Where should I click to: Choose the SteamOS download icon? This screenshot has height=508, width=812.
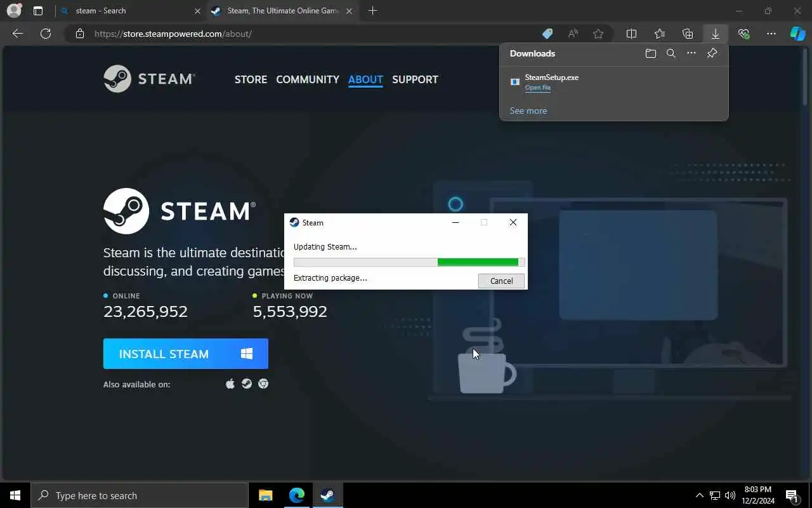tap(247, 384)
